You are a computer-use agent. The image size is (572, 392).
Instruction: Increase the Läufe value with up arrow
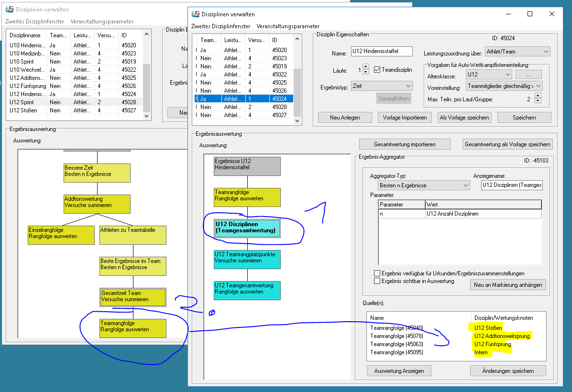click(366, 67)
